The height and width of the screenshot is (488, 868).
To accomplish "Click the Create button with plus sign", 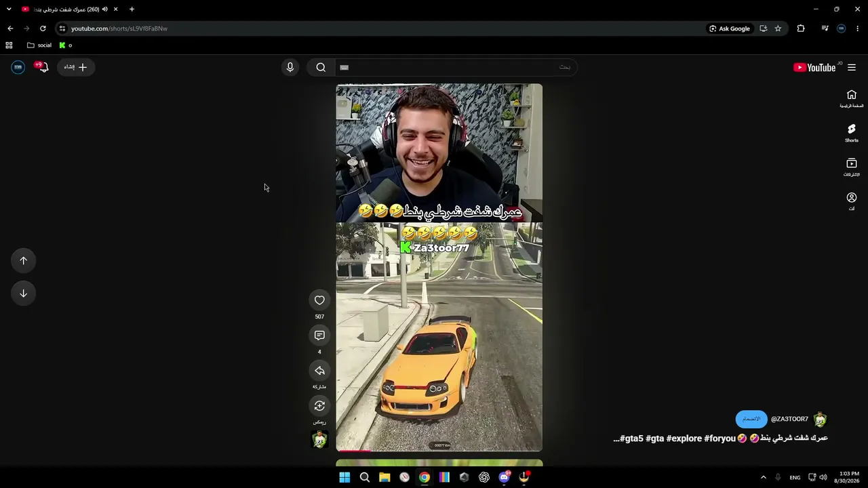I will [x=76, y=67].
